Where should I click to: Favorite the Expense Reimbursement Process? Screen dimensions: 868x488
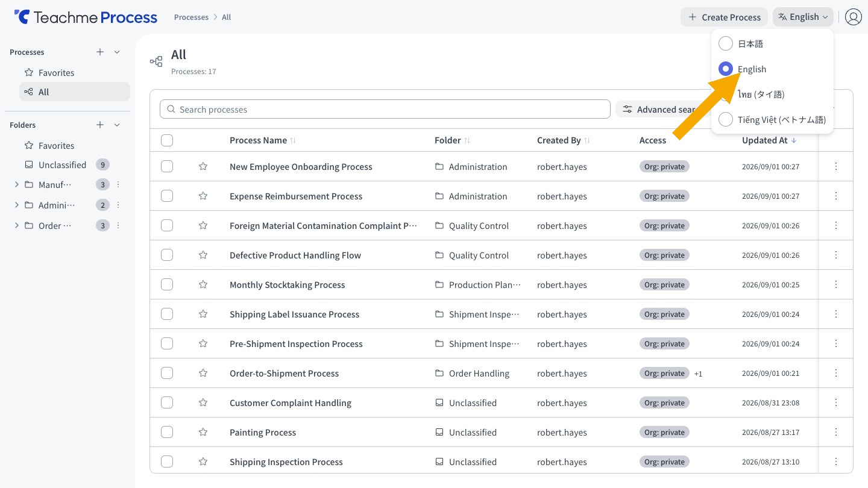(203, 196)
